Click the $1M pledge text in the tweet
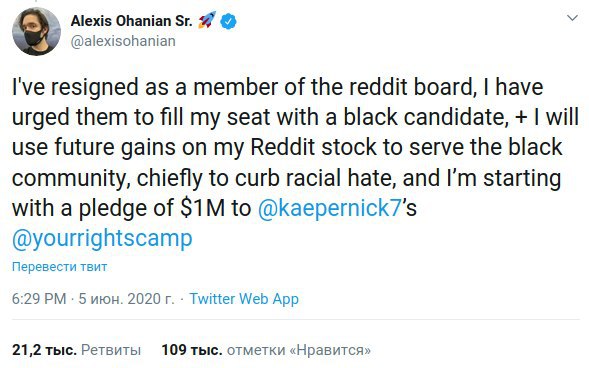This screenshot has width=589, height=368. coord(202,208)
